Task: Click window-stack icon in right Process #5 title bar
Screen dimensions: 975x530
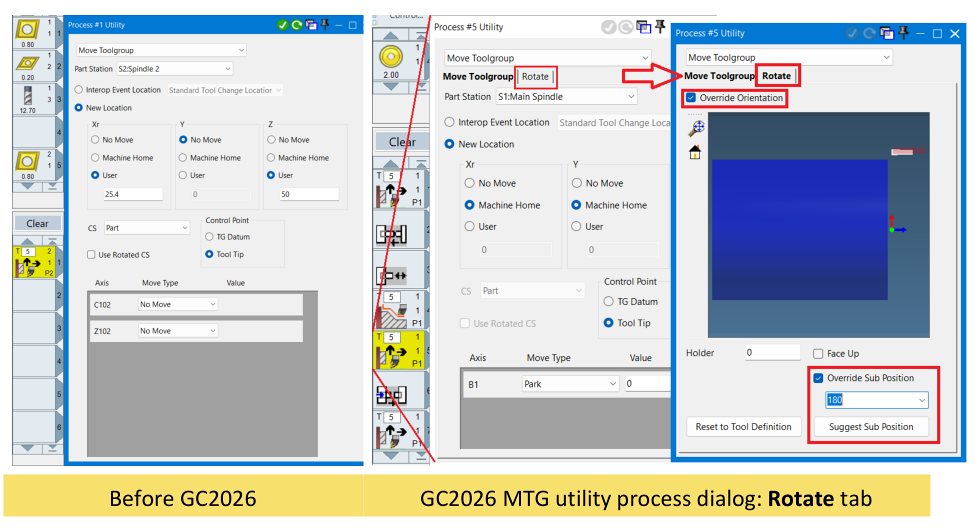Action: click(x=887, y=33)
